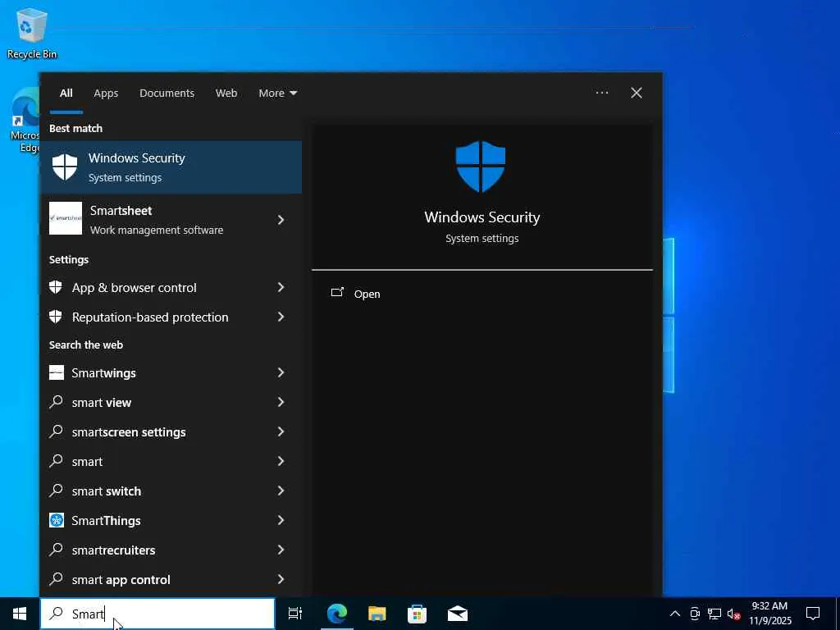Click the Show desktop strip at taskbar end

[838, 614]
